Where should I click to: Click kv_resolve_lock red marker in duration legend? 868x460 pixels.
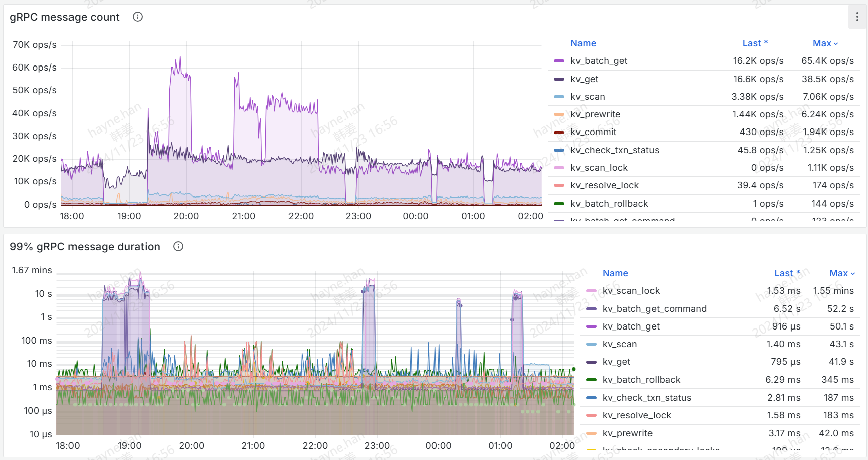(x=592, y=415)
